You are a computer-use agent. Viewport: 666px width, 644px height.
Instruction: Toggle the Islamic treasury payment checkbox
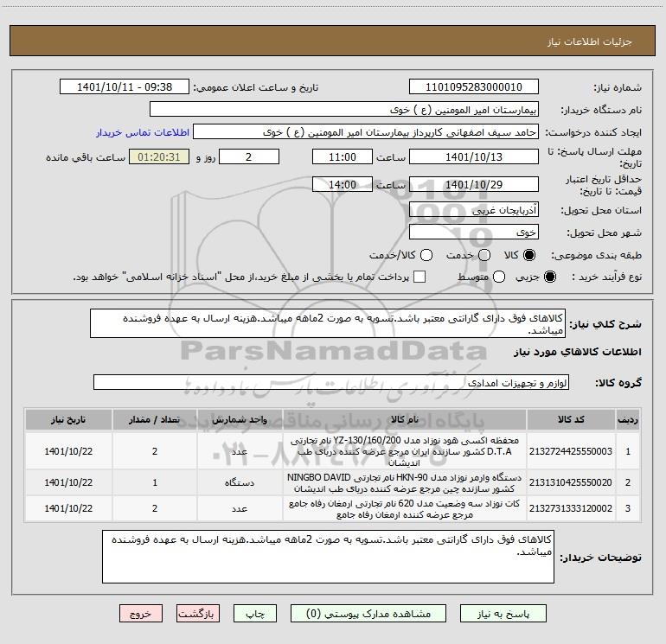coord(419,277)
